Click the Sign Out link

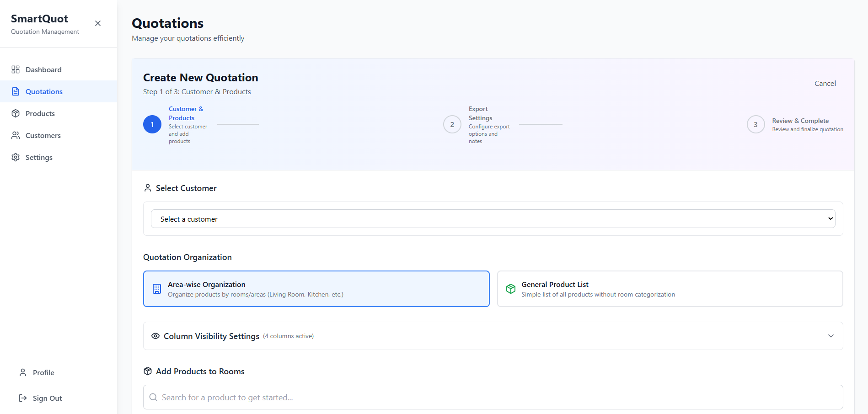tap(47, 398)
